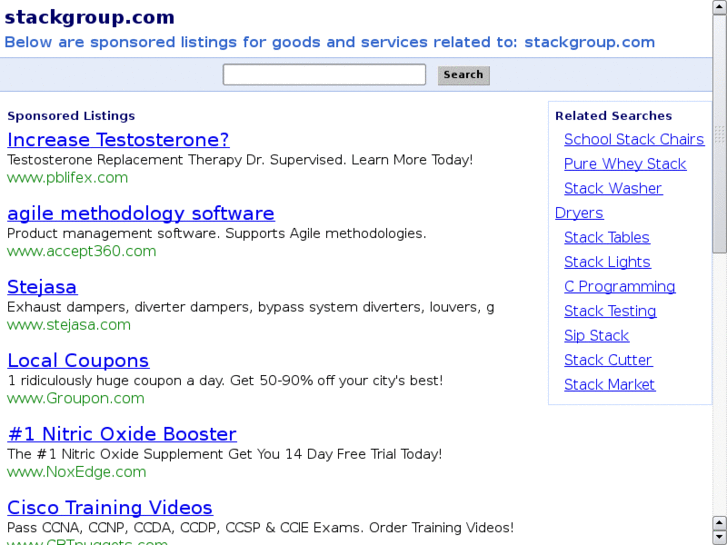This screenshot has width=727, height=545.
Task: Open the Local Coupons listing
Action: (x=78, y=360)
